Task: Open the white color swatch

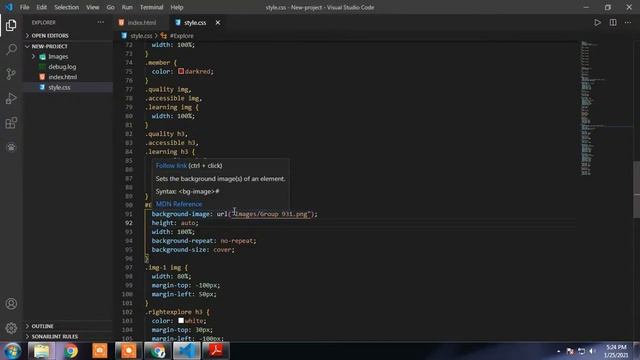Action: tap(181, 320)
